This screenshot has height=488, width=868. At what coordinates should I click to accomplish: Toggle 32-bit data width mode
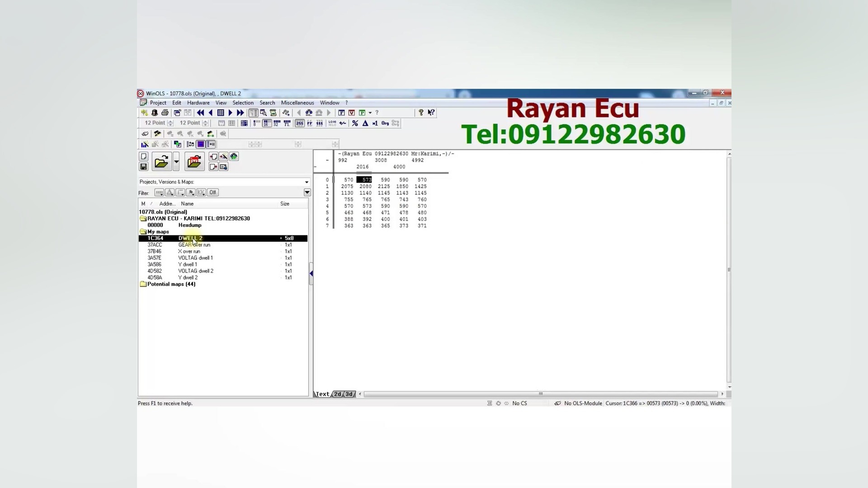click(x=277, y=123)
